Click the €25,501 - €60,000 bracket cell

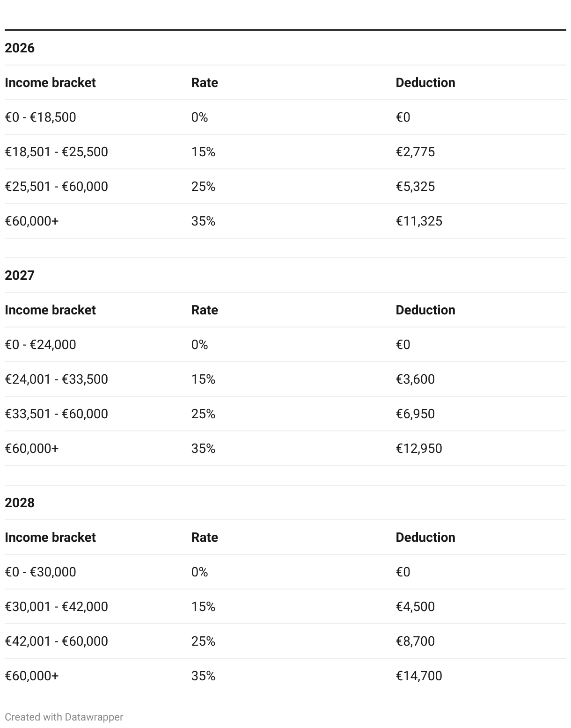tap(56, 186)
